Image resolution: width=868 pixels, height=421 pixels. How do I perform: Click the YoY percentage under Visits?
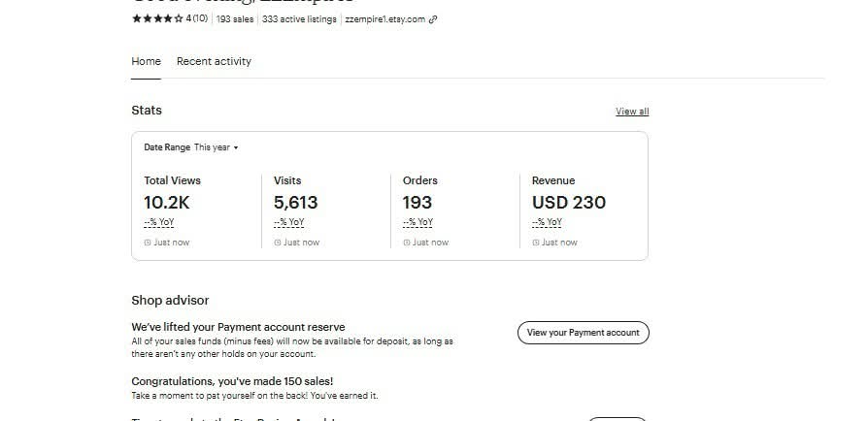(288, 222)
